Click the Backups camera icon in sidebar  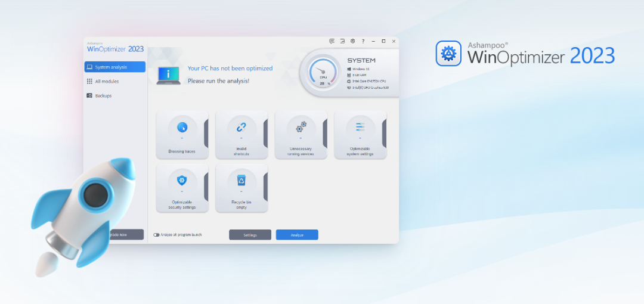click(89, 95)
